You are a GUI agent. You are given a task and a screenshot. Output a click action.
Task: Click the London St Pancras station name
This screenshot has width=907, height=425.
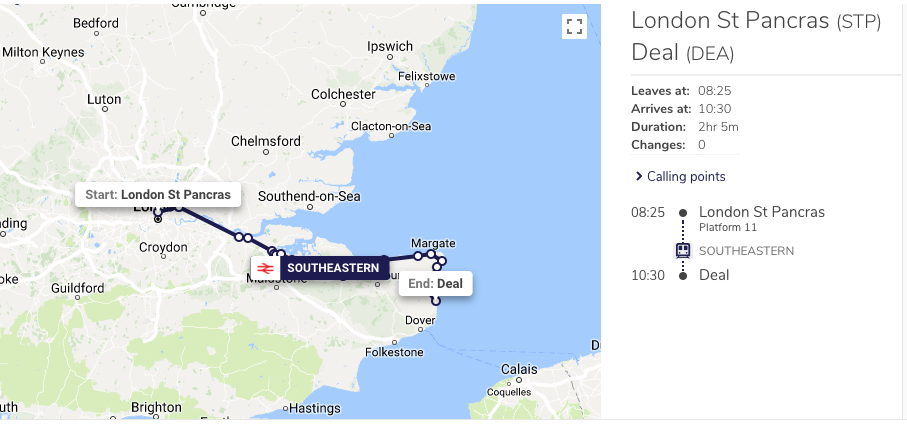coord(762,212)
